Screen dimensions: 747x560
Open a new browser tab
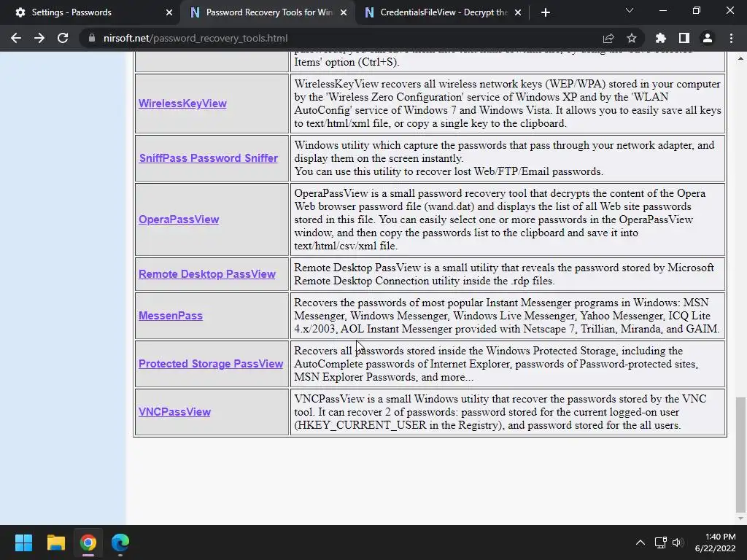[546, 12]
